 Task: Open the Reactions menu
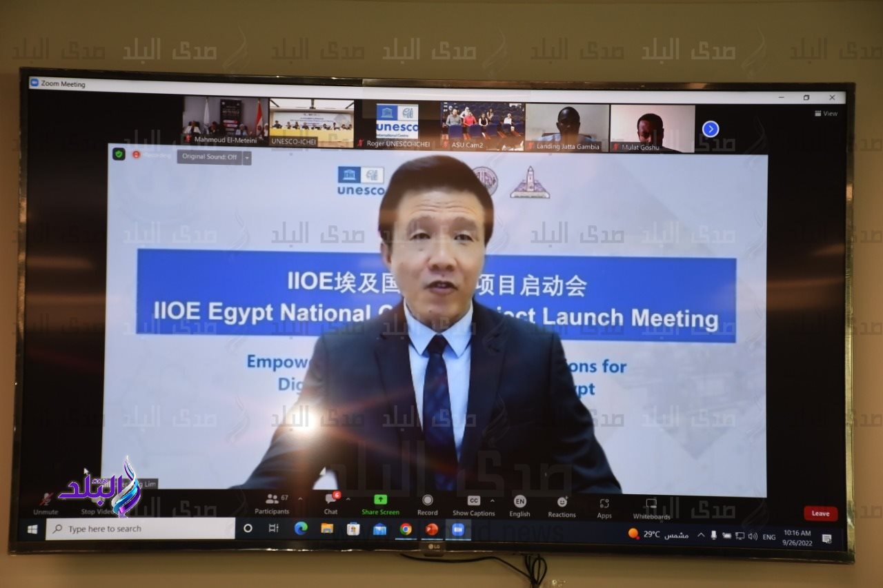pos(562,505)
